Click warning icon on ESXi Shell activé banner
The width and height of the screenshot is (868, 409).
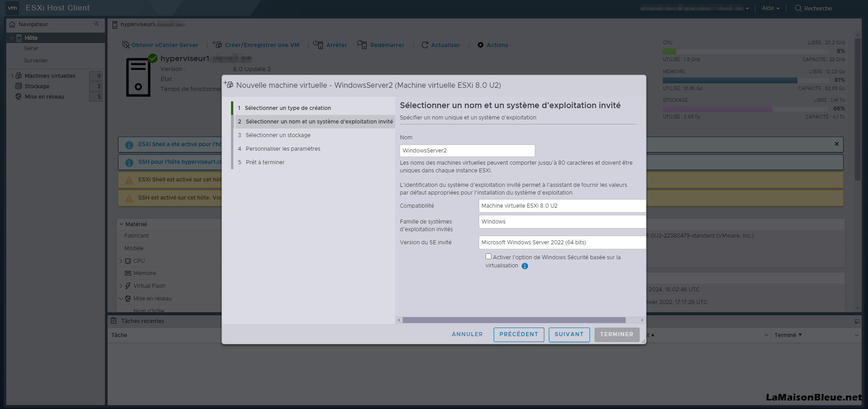click(129, 180)
